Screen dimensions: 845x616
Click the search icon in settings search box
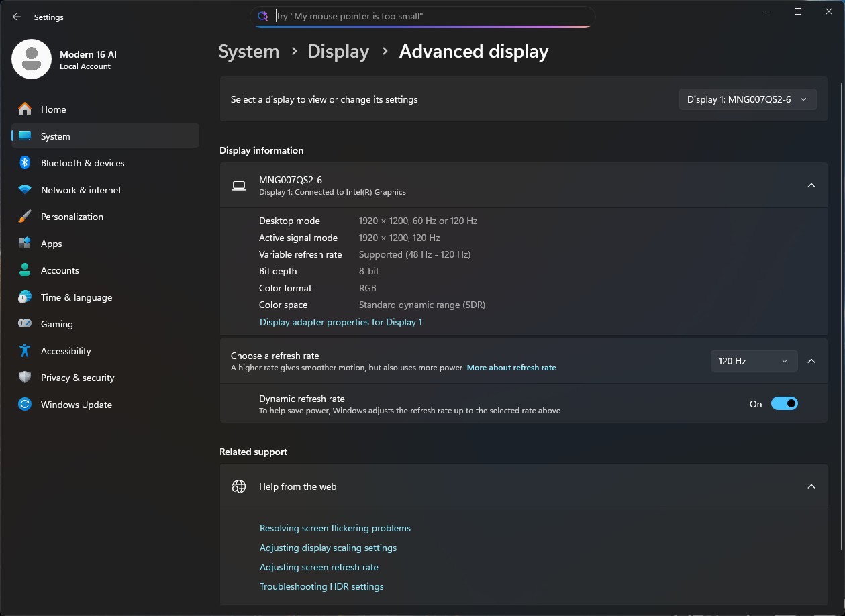264,16
